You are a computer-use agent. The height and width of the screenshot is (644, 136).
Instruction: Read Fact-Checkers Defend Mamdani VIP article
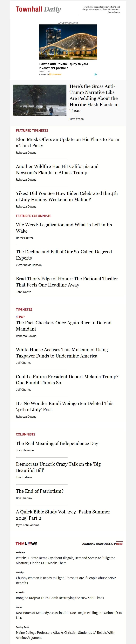click(64, 326)
